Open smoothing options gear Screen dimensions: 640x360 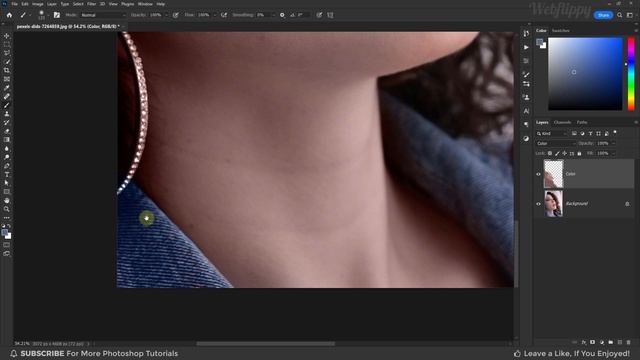[282, 15]
